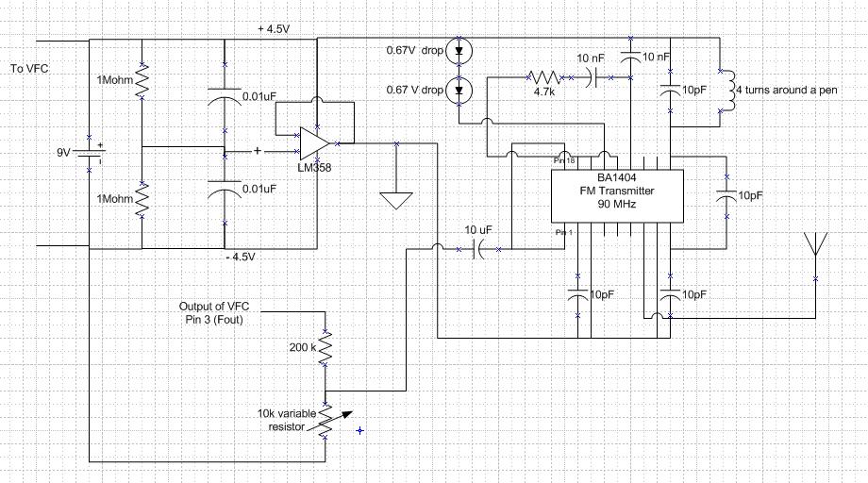Select the antenna symbol
This screenshot has height=483, width=868.
[x=815, y=244]
